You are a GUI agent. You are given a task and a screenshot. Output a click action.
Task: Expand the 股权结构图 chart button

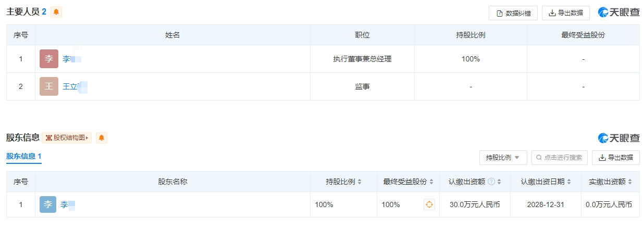(x=67, y=138)
